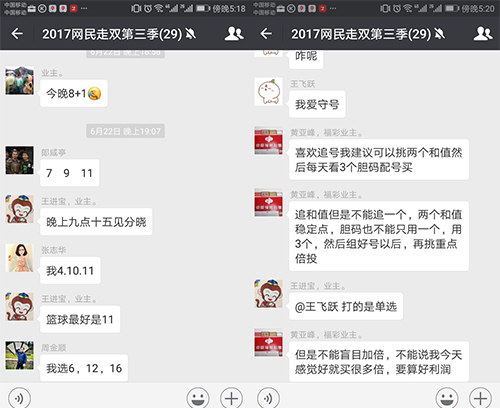Open group members icon in right chat
Viewport: 500px width, 408px height.
pyautogui.click(x=483, y=34)
